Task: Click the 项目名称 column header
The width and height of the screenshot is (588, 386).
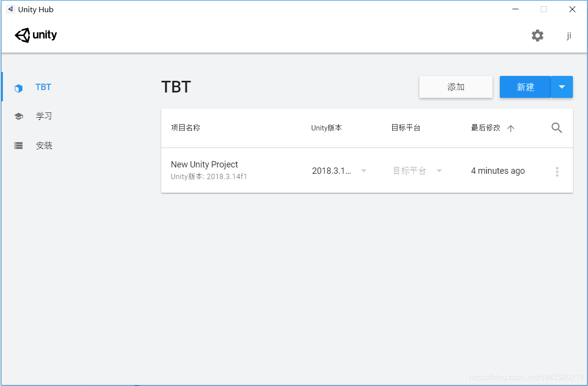Action: 186,128
